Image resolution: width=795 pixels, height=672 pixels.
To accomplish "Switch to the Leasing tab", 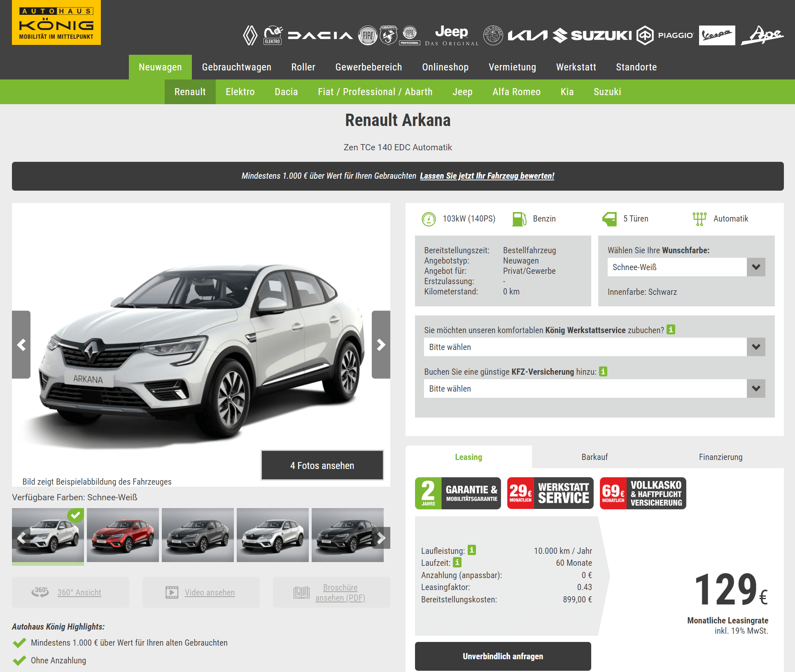I will coord(469,457).
